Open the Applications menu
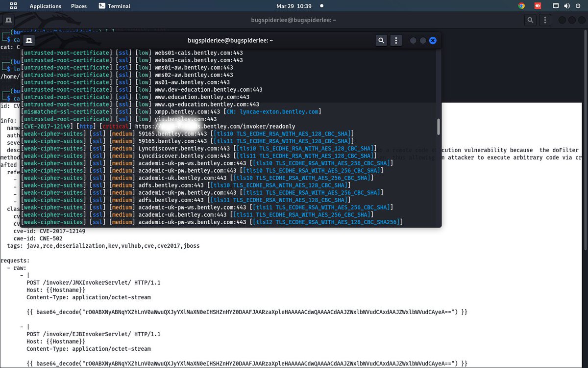The image size is (588, 368). 46,6
